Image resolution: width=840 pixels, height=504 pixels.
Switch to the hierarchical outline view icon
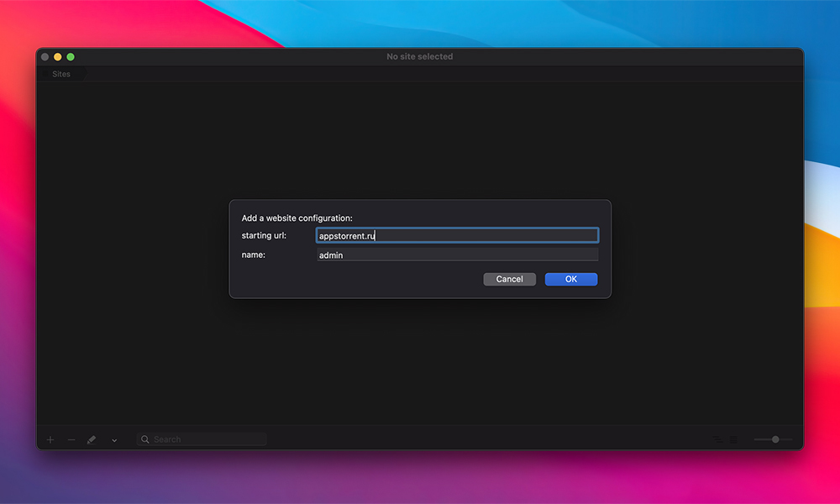(717, 439)
